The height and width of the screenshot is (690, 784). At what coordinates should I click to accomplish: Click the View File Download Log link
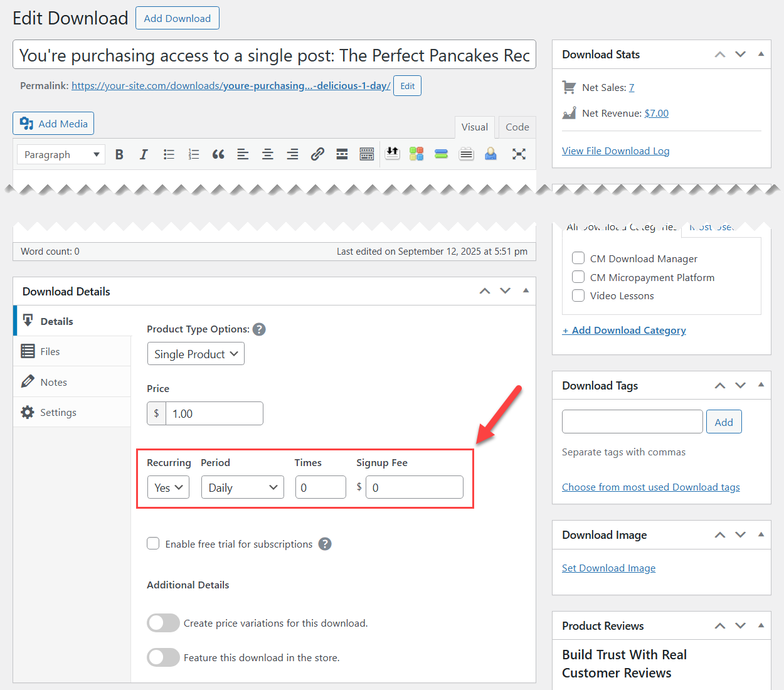[x=615, y=151]
